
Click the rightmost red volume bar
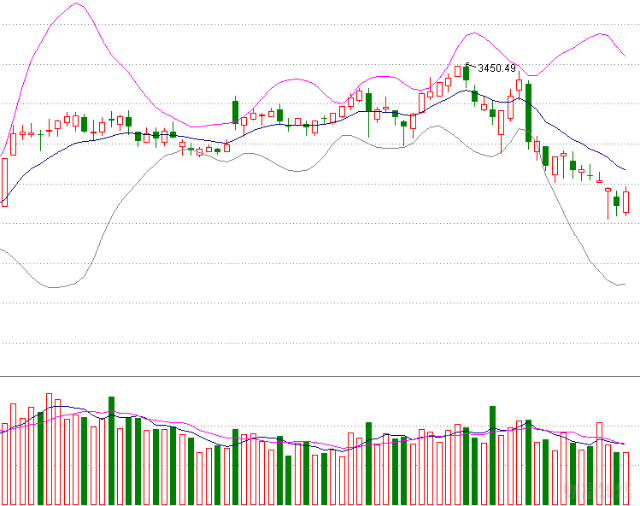click(x=626, y=478)
